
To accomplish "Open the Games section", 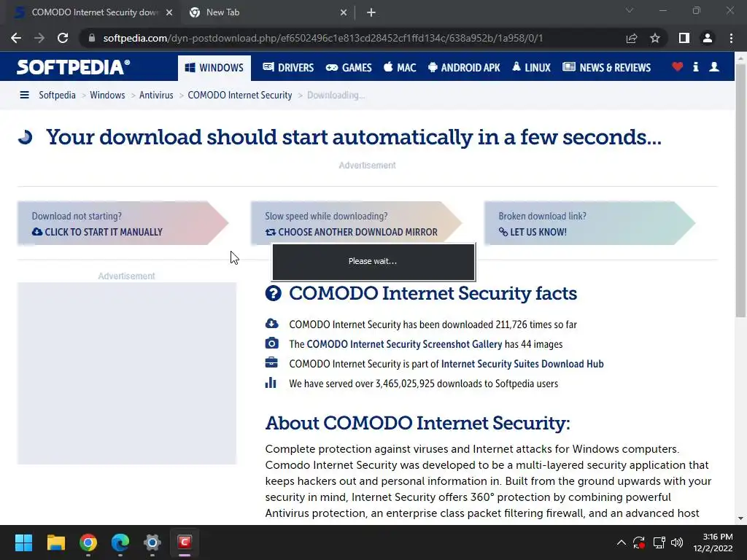I will pyautogui.click(x=349, y=68).
